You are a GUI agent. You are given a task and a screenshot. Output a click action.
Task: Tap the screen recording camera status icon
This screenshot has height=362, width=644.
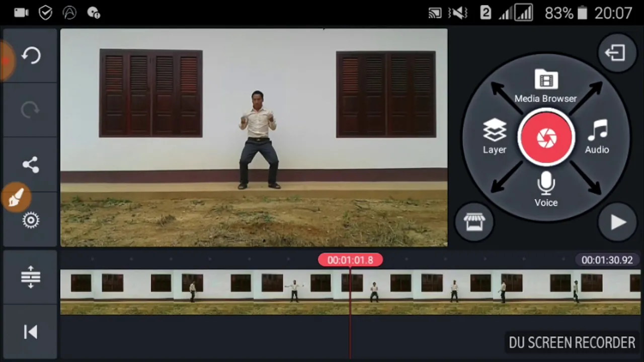(x=21, y=13)
